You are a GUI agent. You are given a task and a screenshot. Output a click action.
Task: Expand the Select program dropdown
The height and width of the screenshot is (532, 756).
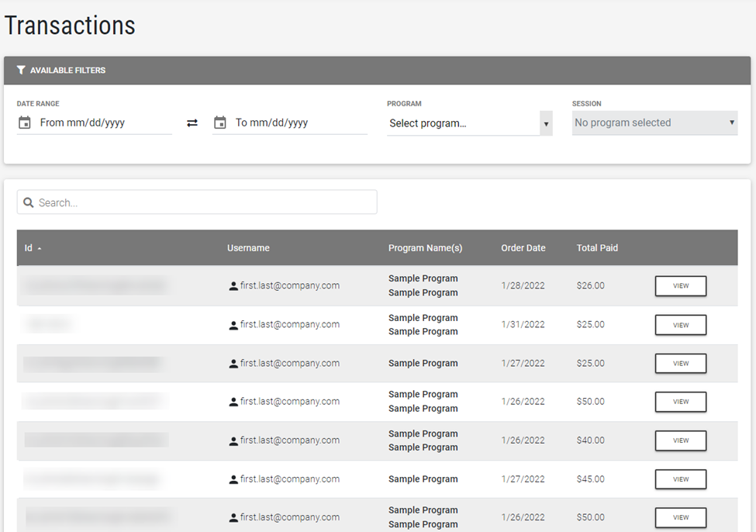469,123
